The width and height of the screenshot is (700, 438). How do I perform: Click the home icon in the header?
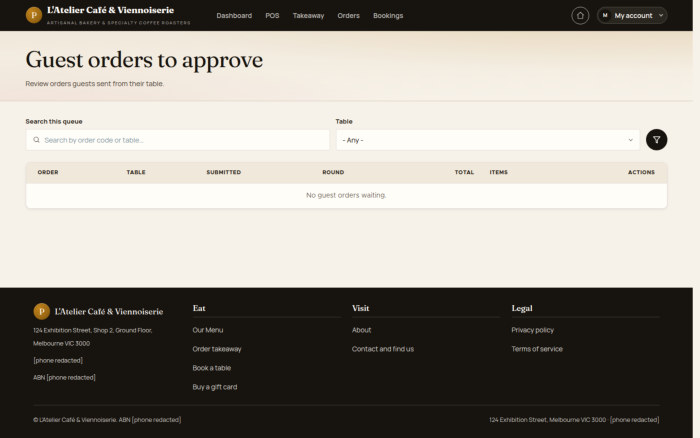[x=580, y=16]
